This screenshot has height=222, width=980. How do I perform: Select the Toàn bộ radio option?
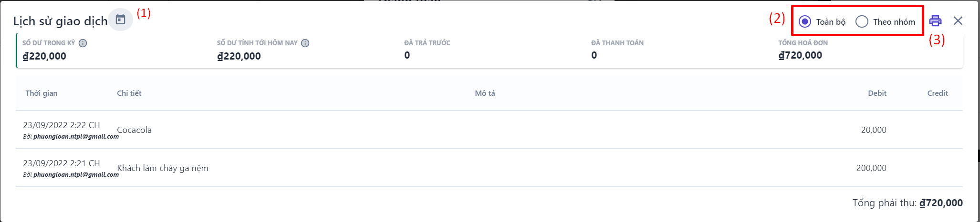pyautogui.click(x=805, y=21)
